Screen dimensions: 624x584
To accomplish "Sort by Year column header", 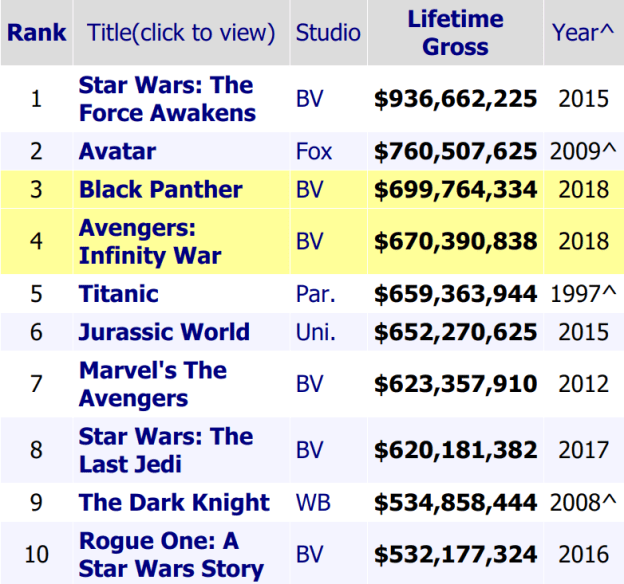I will [x=583, y=33].
